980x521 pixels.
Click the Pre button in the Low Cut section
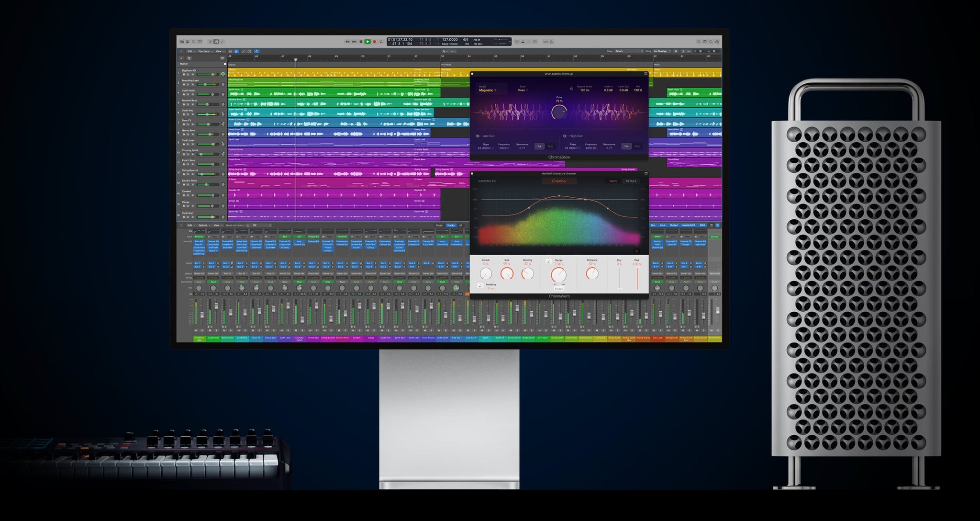[x=540, y=147]
